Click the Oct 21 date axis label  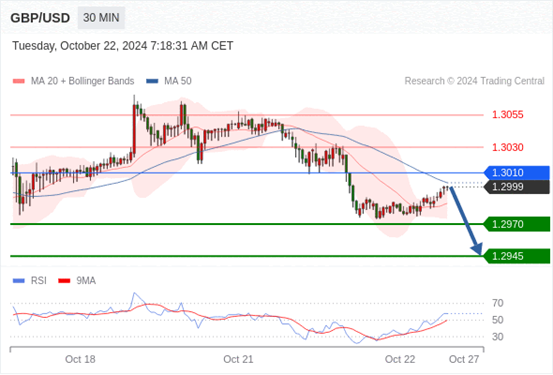[238, 359]
